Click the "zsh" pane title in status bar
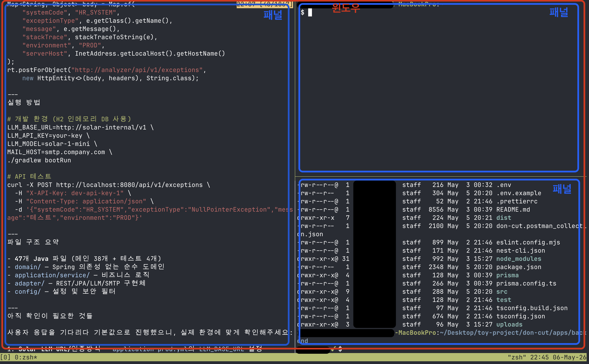This screenshot has height=364, width=589. coord(517,357)
